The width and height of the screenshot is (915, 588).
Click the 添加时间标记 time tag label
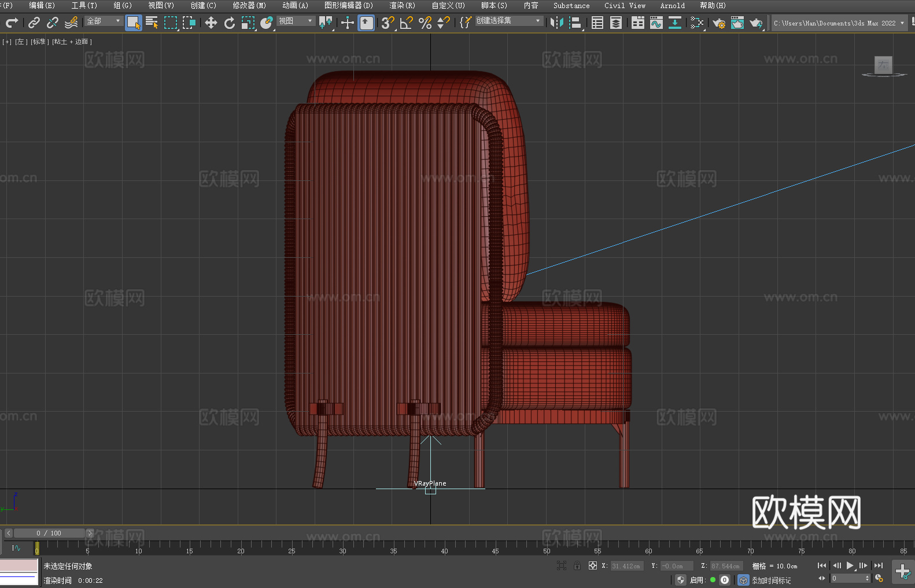tap(772, 580)
